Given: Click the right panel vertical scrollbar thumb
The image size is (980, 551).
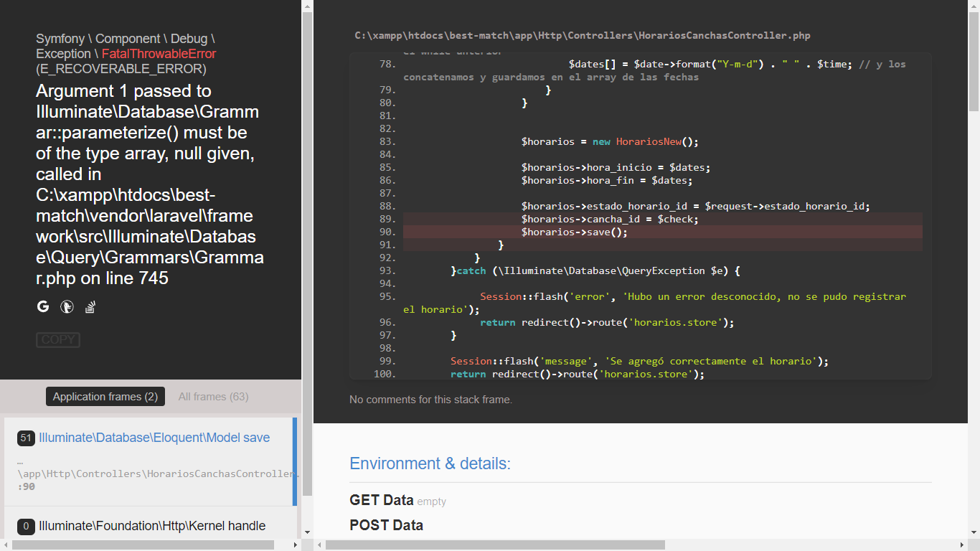Looking at the screenshot, I should 974,62.
